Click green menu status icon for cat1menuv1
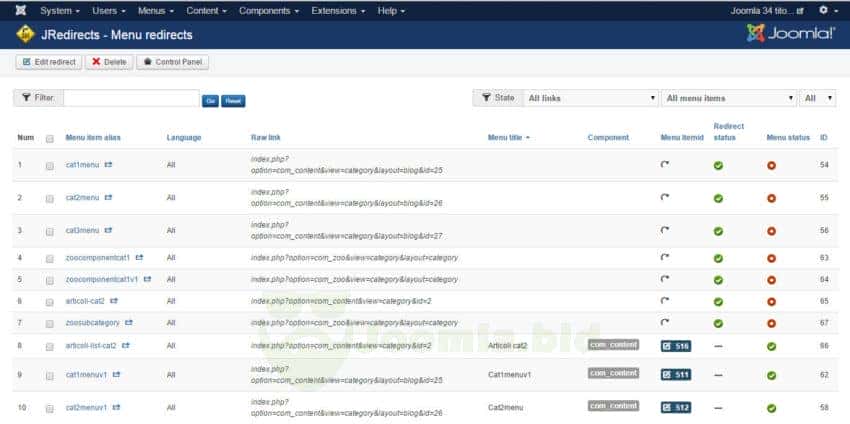Screen dimensions: 850x424 pyautogui.click(x=771, y=375)
